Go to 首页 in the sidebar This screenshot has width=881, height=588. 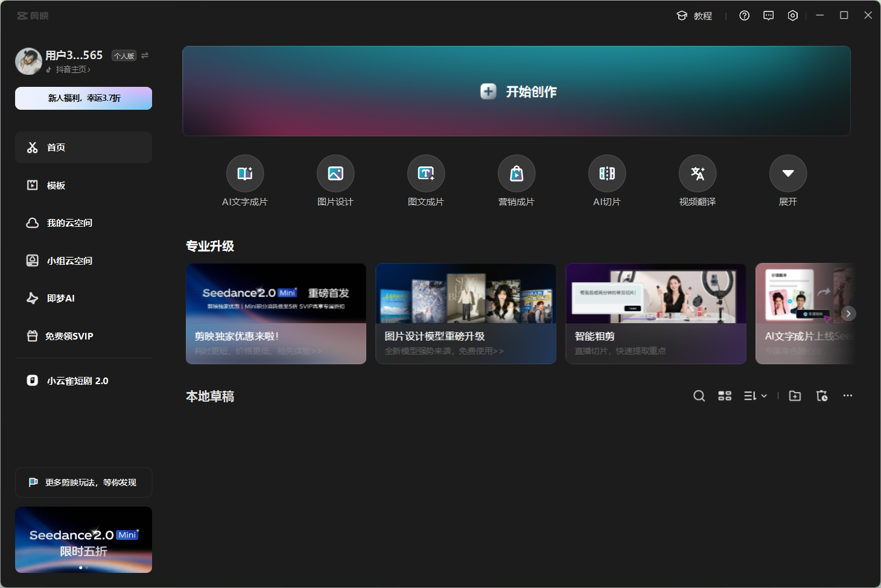click(x=83, y=147)
